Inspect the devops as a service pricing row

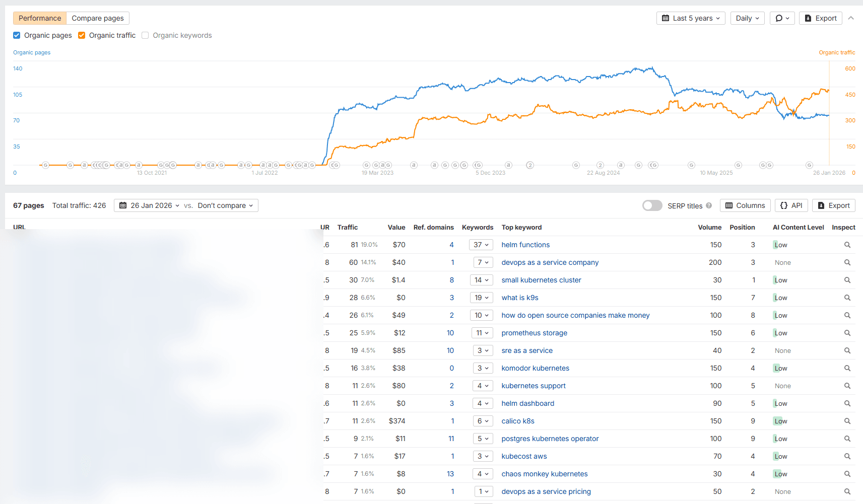[x=847, y=491]
